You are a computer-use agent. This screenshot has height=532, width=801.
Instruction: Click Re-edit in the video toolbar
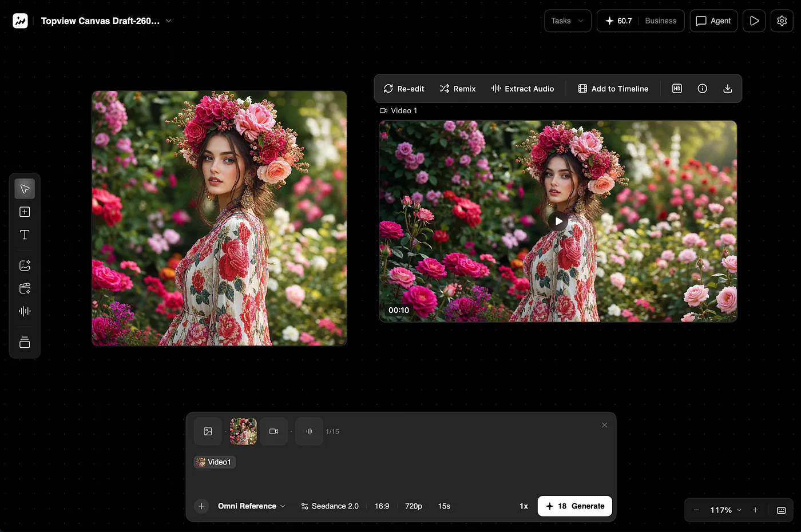tap(404, 89)
